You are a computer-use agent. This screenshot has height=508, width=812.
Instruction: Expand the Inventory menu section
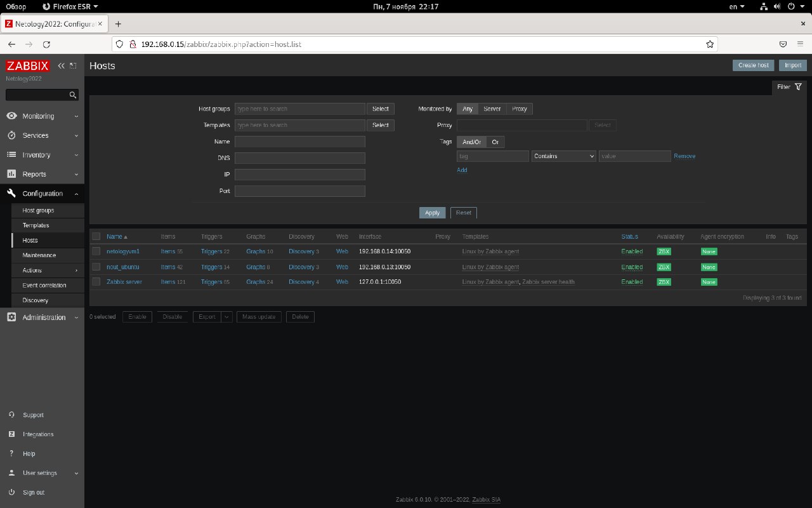click(76, 155)
